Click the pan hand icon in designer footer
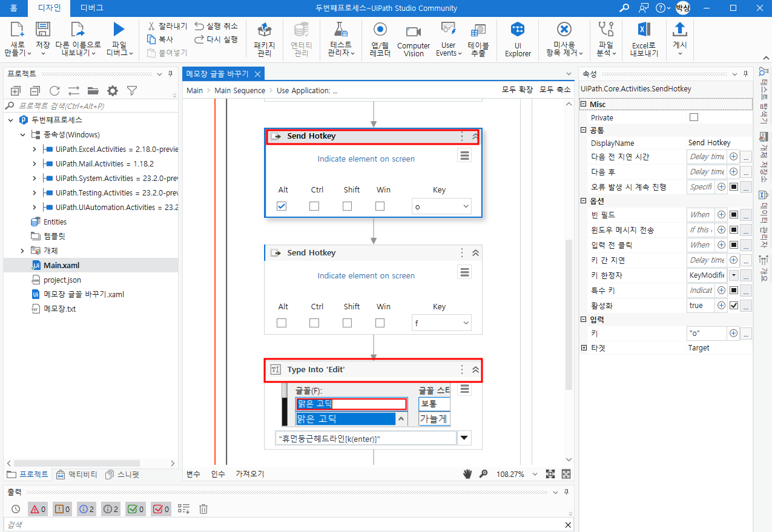772x532 pixels. point(467,474)
